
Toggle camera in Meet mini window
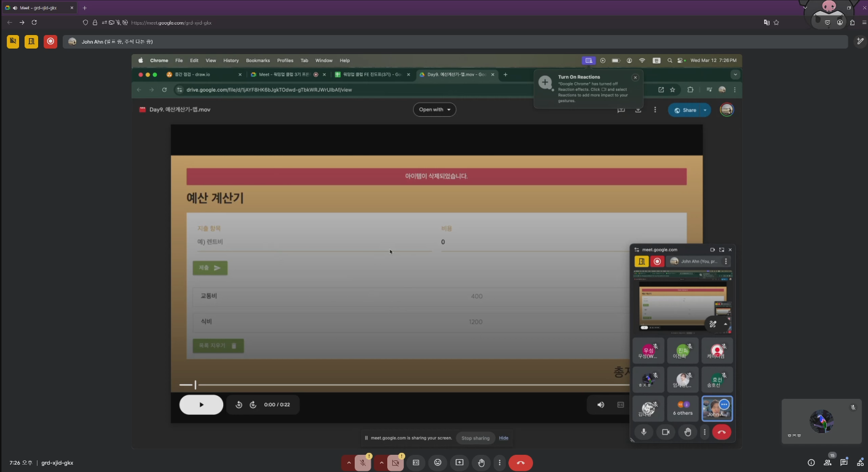click(665, 432)
